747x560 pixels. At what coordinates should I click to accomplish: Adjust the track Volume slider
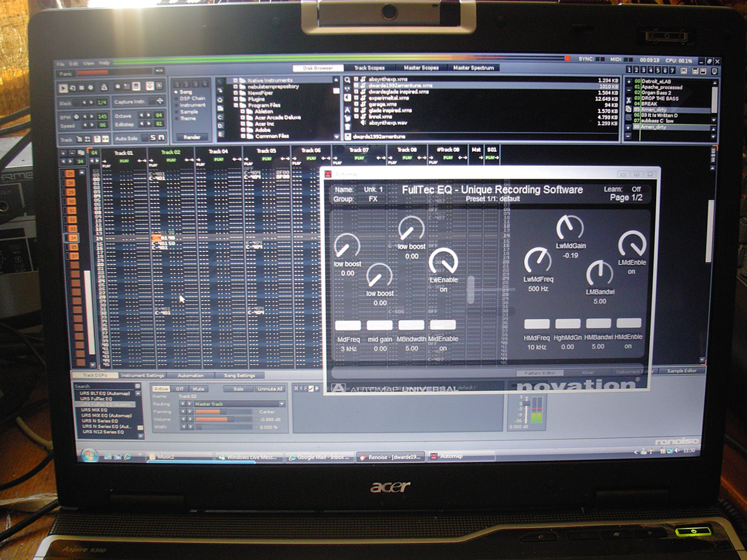click(223, 419)
